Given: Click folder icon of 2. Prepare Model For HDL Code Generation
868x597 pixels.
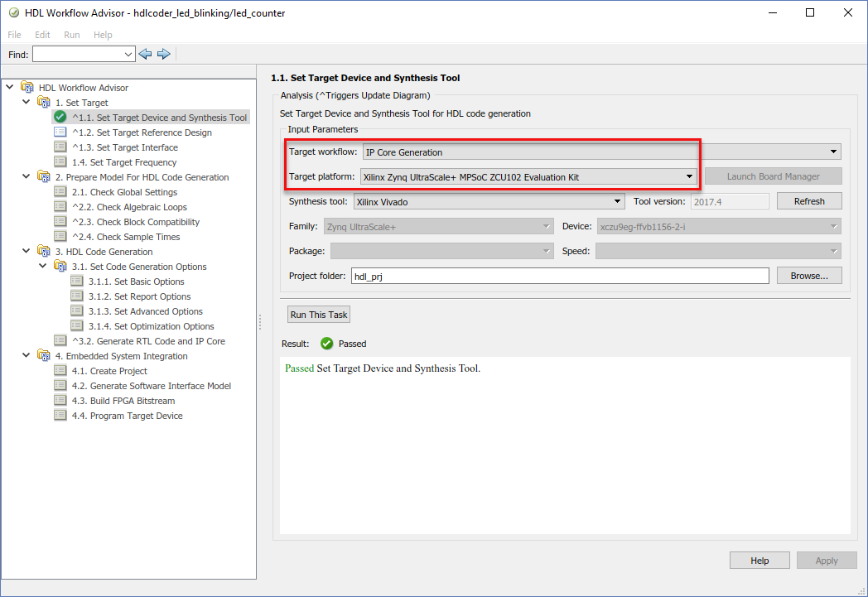Looking at the screenshot, I should click(x=44, y=177).
